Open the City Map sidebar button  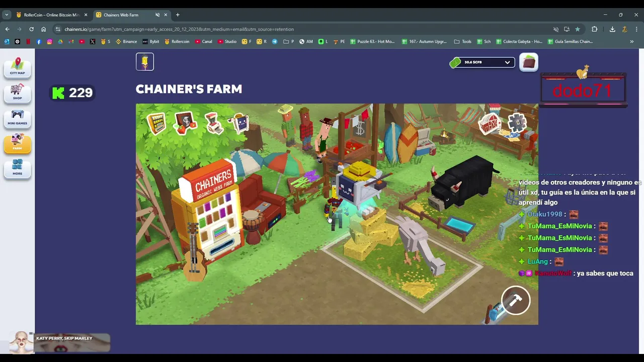(17, 67)
